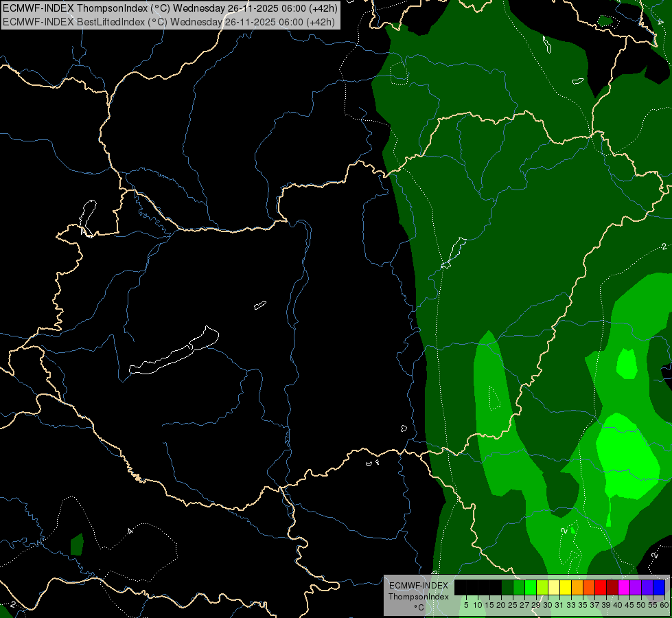Click the blue 55-60 legend swatch
This screenshot has width=672, height=618.
(659, 587)
